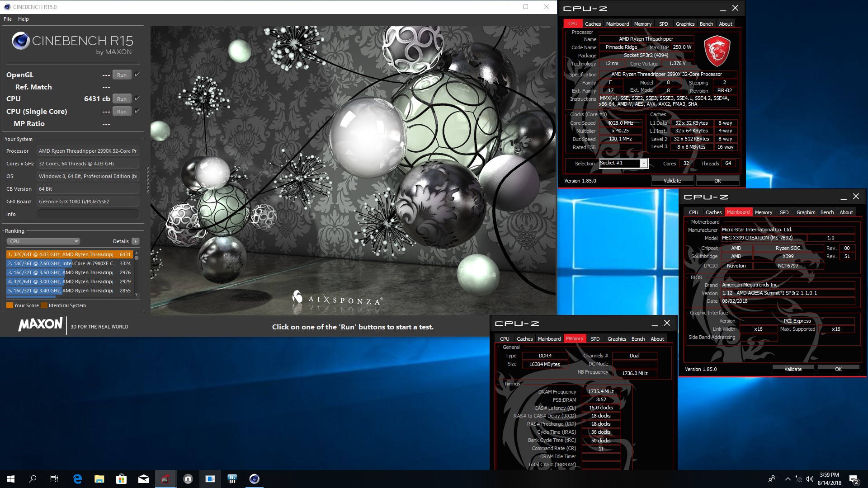Open the Cinebench Help menu
868x488 pixels.
(x=24, y=19)
